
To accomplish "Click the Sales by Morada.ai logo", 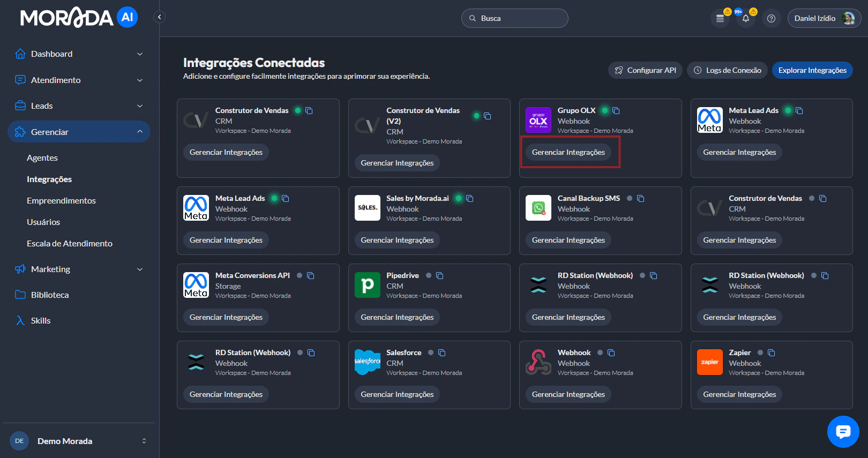I will [368, 208].
